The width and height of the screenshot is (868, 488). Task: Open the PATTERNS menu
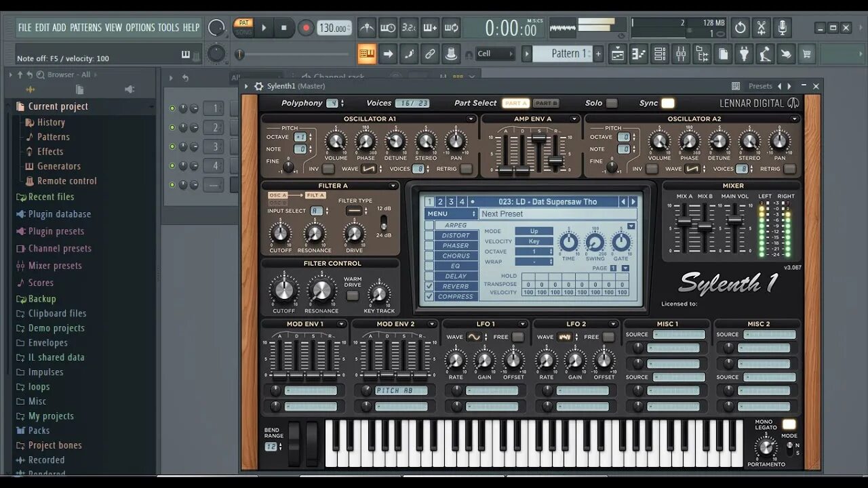point(85,28)
